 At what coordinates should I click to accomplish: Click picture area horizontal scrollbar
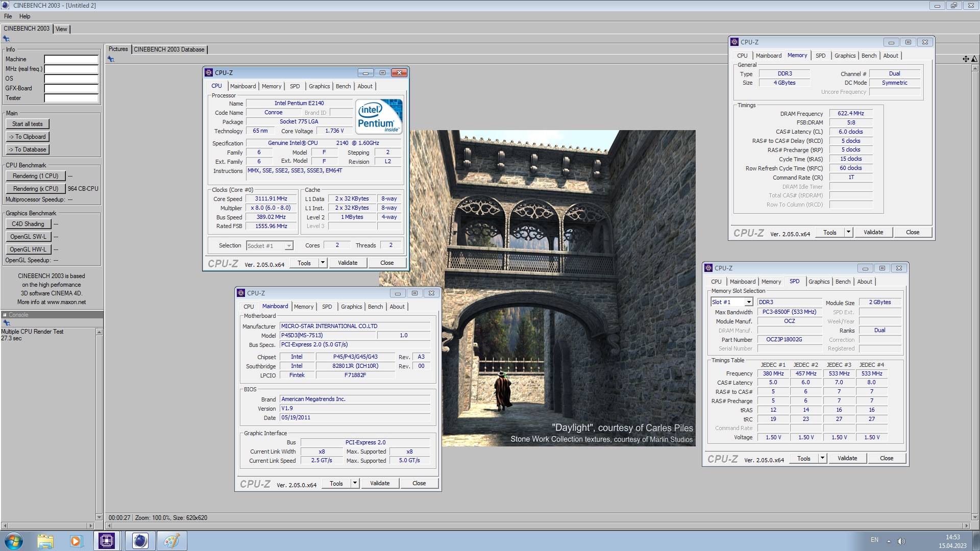[x=537, y=525]
